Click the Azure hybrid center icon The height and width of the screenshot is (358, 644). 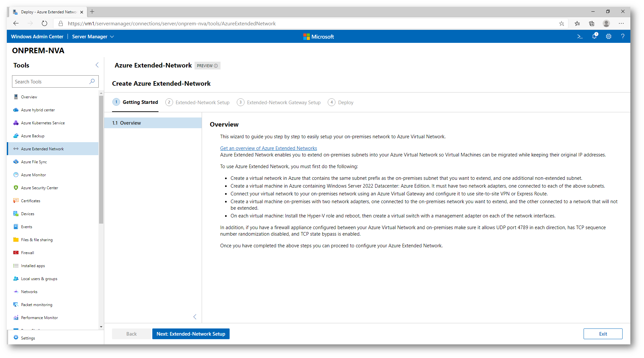click(16, 110)
